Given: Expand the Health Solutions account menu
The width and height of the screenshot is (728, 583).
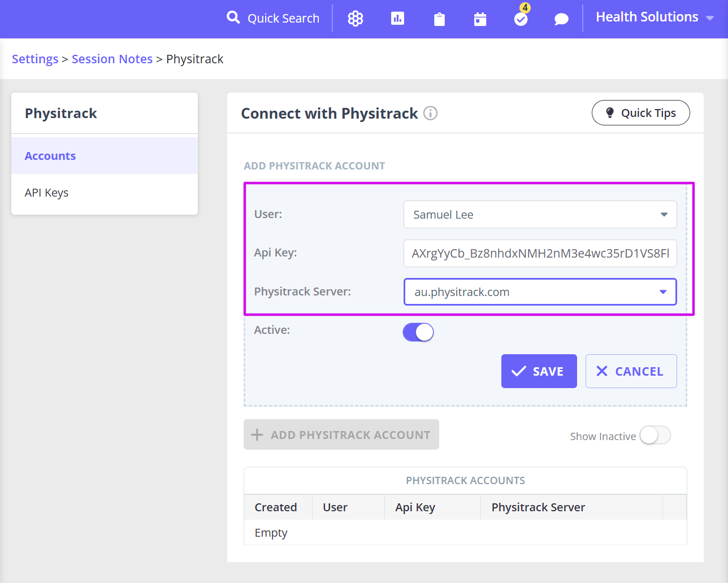Looking at the screenshot, I should pyautogui.click(x=655, y=18).
